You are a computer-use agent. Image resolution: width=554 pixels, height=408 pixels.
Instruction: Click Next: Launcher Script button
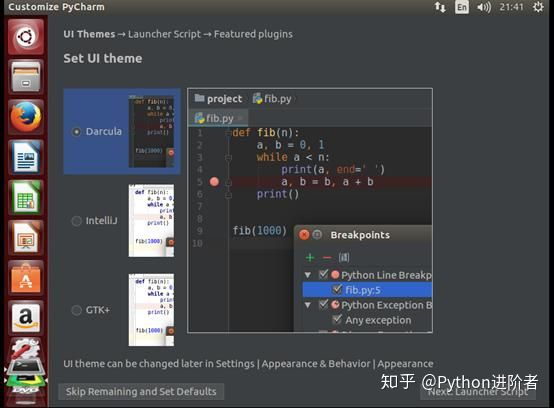click(x=478, y=391)
